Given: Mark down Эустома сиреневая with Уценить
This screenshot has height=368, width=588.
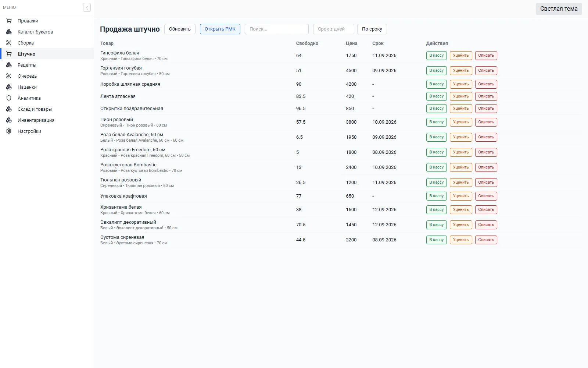Looking at the screenshot, I should coord(461,240).
